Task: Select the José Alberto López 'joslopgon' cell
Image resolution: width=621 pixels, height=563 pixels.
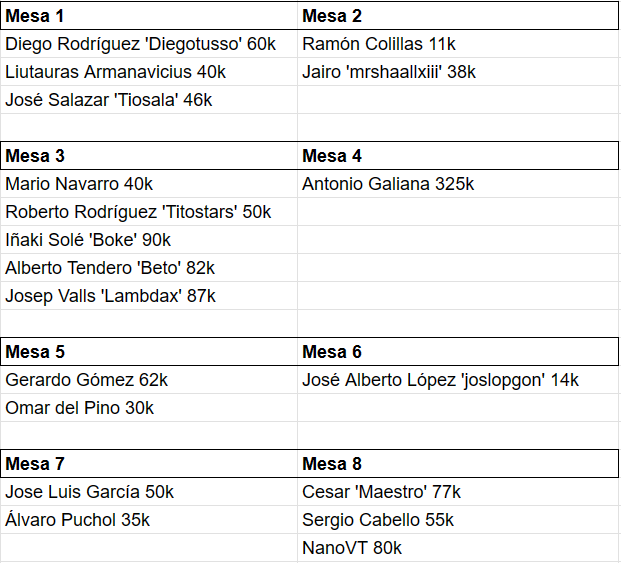Action: (458, 380)
